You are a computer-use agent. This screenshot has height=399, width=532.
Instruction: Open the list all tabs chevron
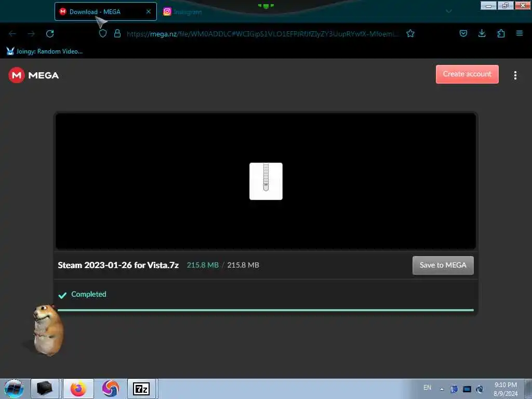pos(448,11)
